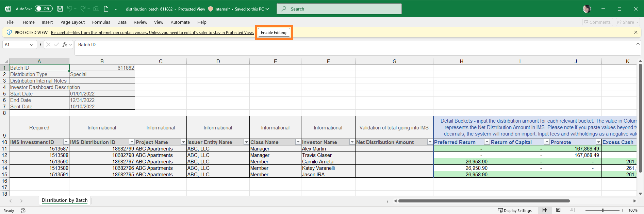Click the formula bar Enter checkmark icon
The image size is (644, 214).
pyautogui.click(x=56, y=44)
